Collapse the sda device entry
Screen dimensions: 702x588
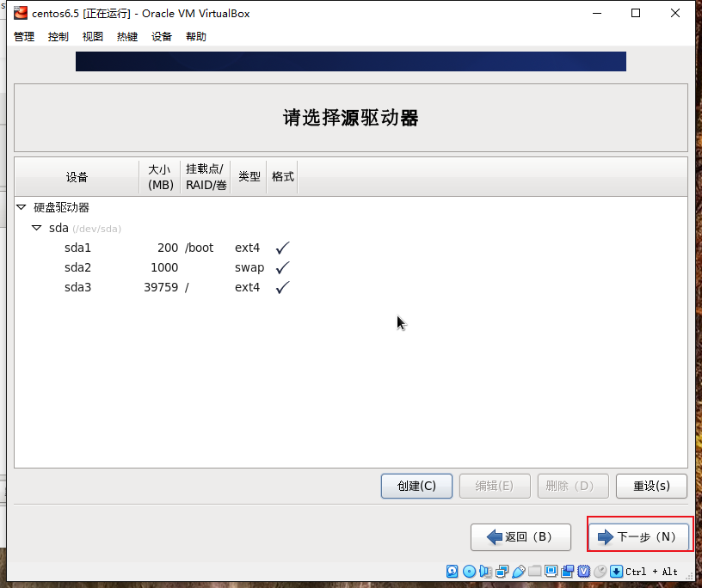(37, 228)
